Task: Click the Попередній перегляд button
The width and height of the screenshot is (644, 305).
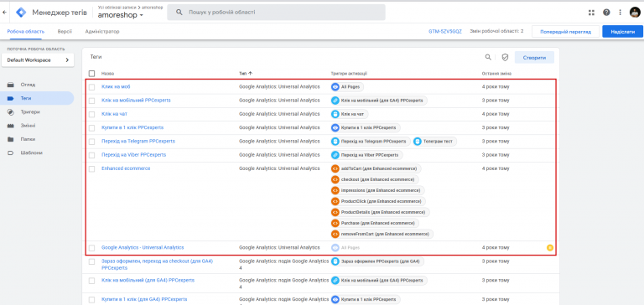Action: pos(565,32)
